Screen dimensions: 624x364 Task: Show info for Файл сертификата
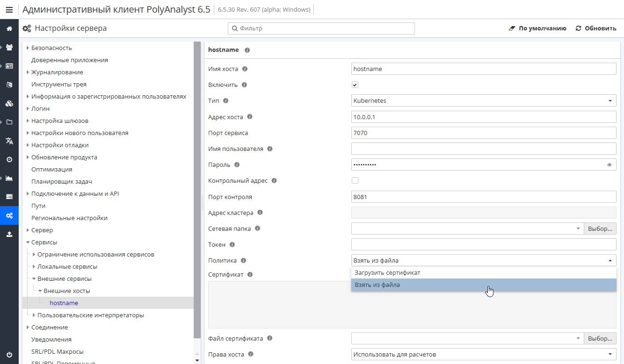[269, 338]
